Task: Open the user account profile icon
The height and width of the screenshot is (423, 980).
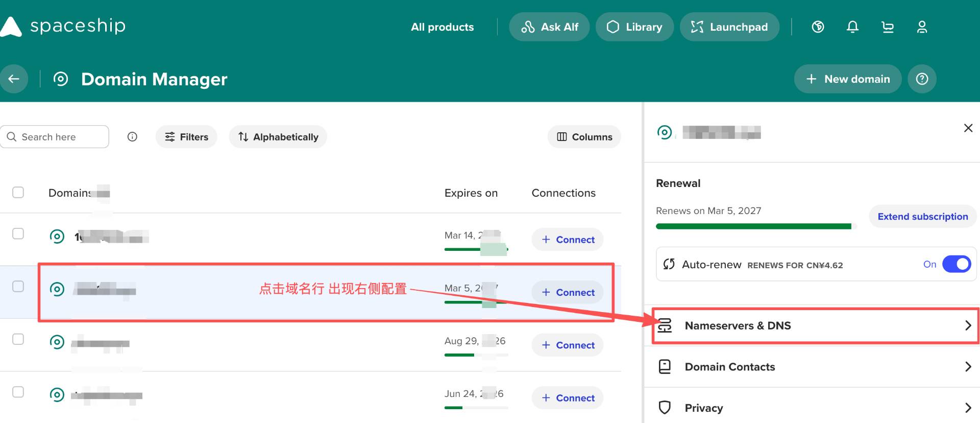Action: point(922,27)
